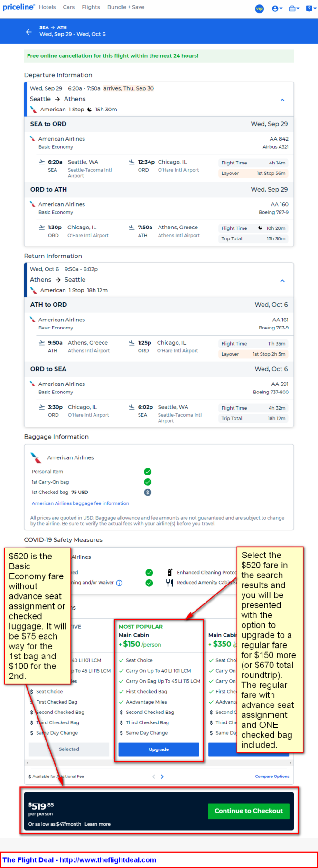This screenshot has height=868, width=318.
Task: Show next fare options with right arrow
Action: (x=162, y=777)
